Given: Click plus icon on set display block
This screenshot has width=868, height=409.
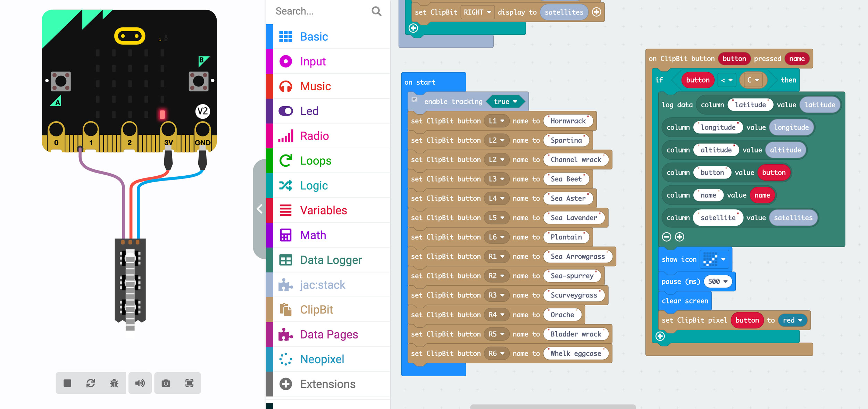Looking at the screenshot, I should click(596, 12).
